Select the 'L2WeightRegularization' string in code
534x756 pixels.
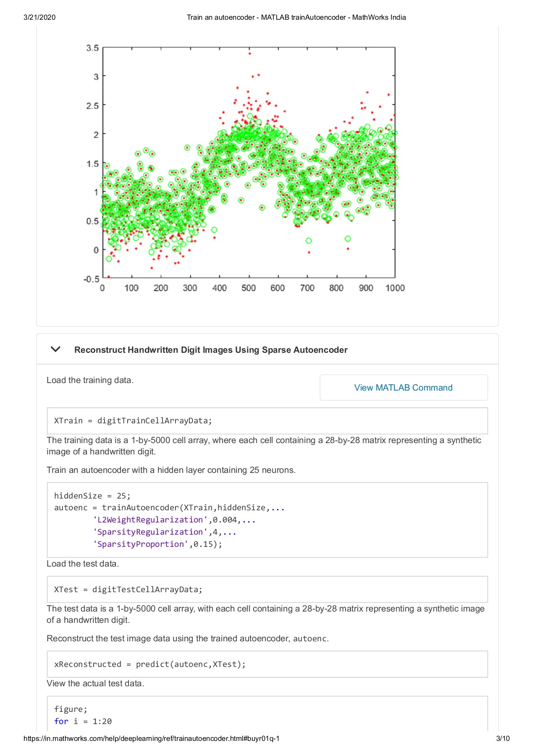pos(150,520)
